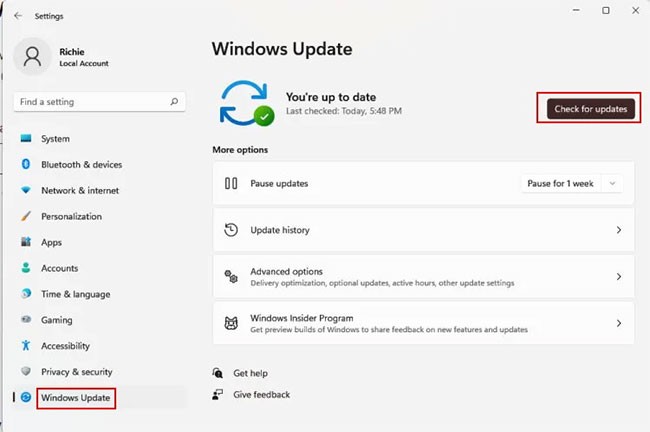Select Windows Update in the sidebar
This screenshot has width=650, height=432.
click(x=77, y=398)
